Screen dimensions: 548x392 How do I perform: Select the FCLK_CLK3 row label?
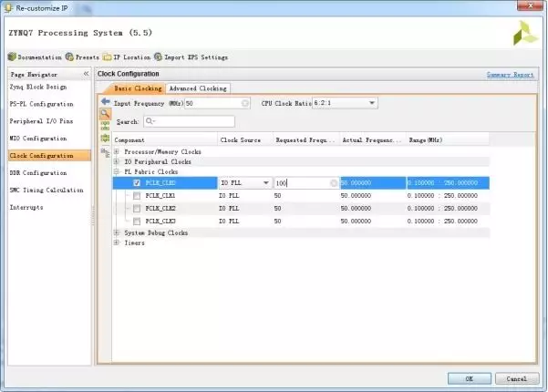coord(160,222)
